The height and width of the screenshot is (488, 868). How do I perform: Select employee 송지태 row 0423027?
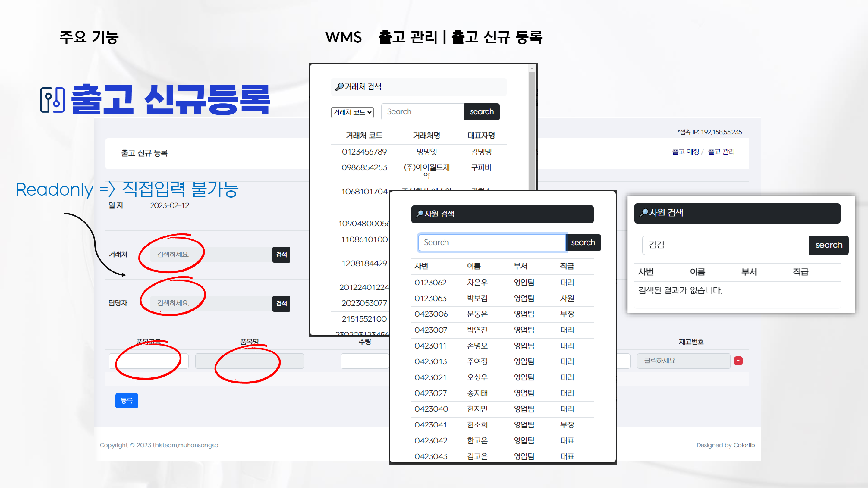tap(502, 393)
